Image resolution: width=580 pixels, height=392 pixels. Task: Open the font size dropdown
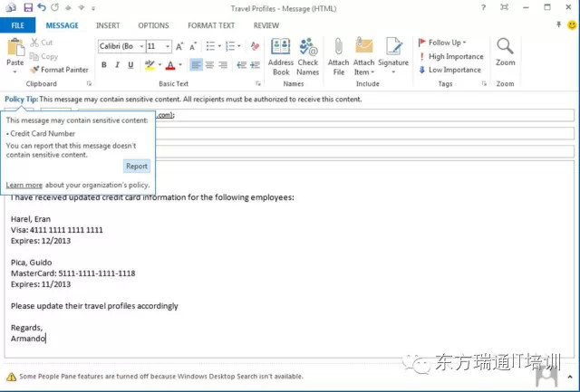(167, 46)
